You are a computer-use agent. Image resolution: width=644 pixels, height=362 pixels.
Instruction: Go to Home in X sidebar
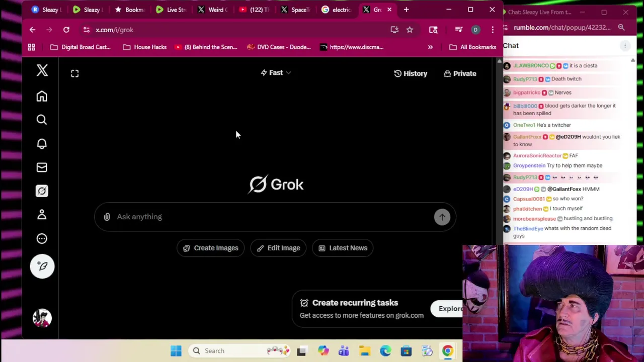[42, 96]
